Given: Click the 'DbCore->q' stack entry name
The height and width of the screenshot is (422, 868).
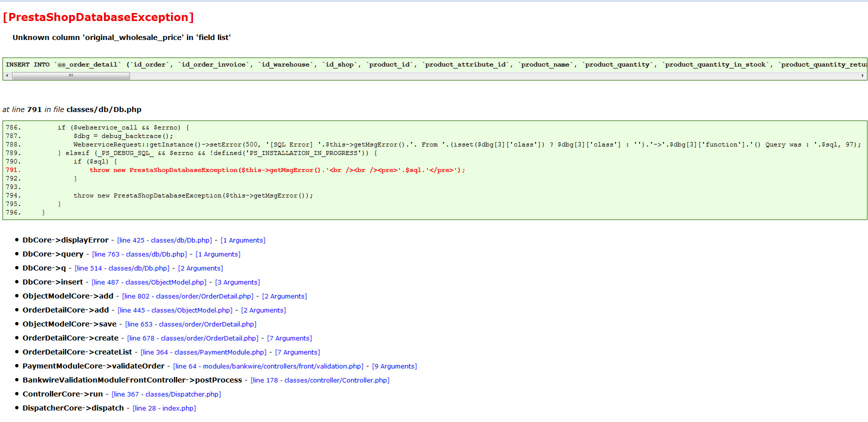Looking at the screenshot, I should (44, 268).
